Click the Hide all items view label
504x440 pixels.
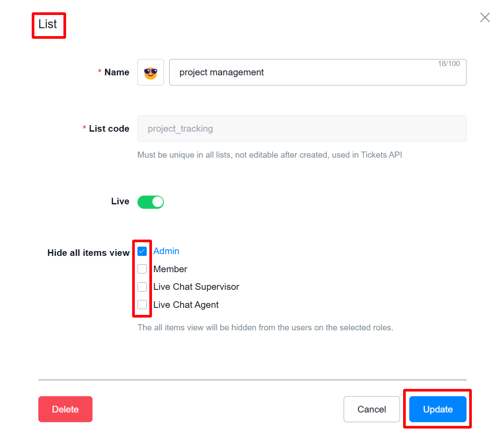tap(89, 253)
